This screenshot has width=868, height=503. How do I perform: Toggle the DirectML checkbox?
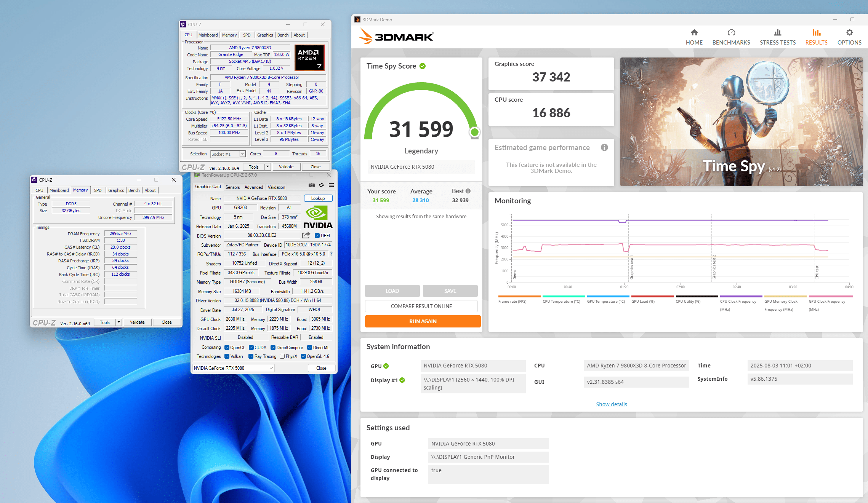point(310,348)
